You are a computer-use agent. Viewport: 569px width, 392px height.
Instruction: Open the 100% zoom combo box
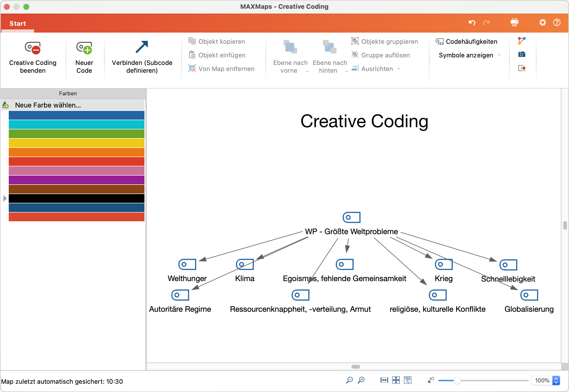(x=545, y=381)
